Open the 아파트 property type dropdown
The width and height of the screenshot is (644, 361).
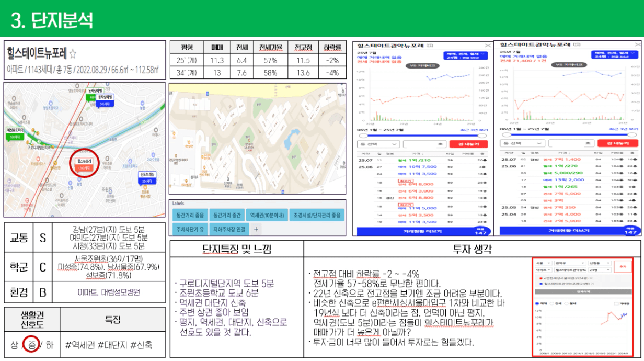pyautogui.click(x=544, y=270)
